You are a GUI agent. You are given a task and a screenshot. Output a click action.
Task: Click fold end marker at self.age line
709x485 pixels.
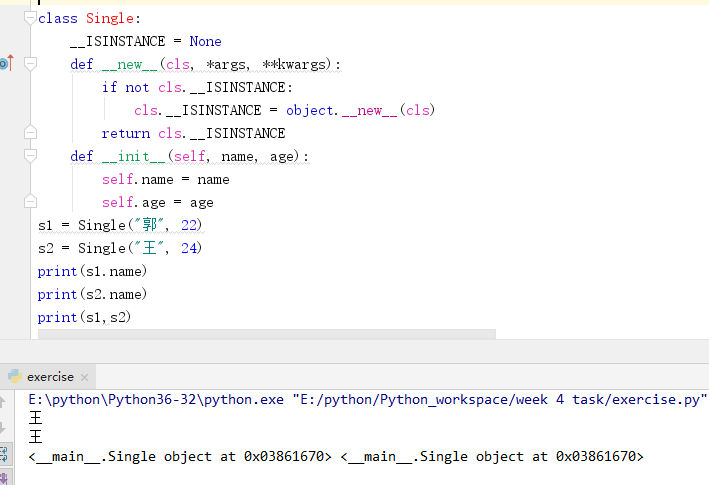click(x=30, y=202)
